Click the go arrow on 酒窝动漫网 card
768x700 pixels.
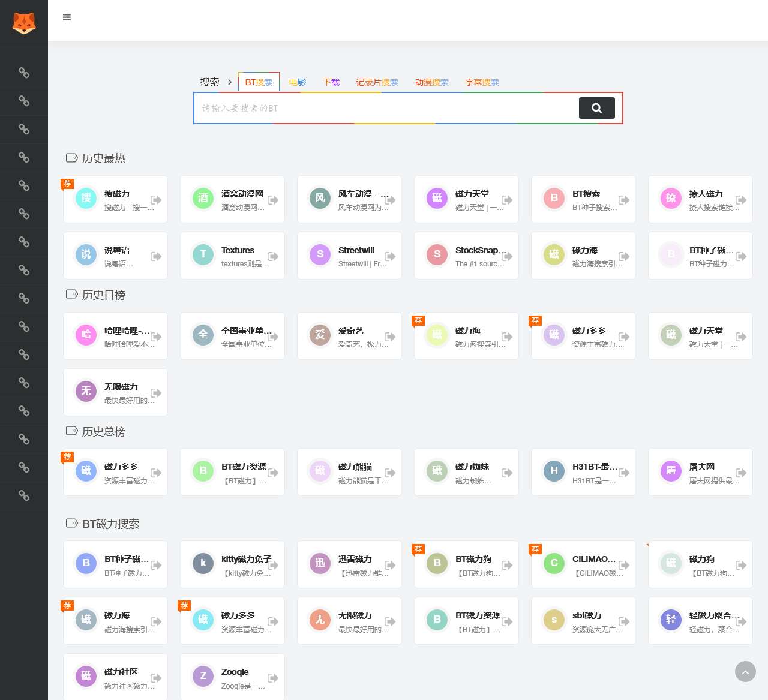[273, 200]
